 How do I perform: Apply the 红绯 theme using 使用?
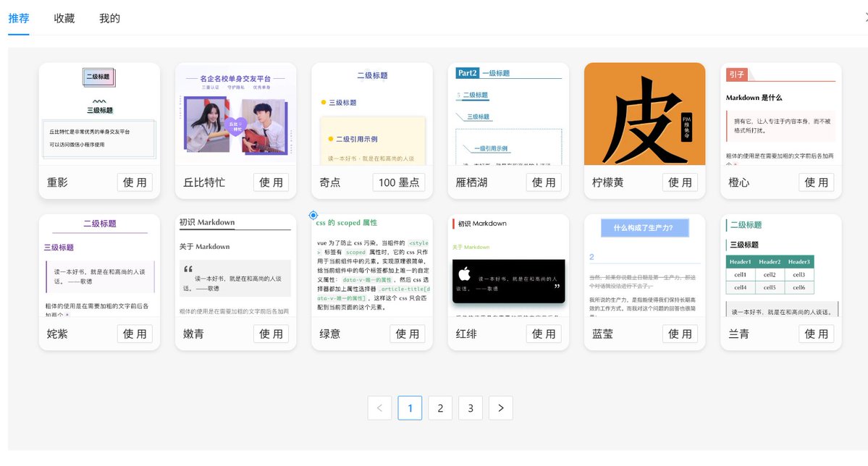543,334
